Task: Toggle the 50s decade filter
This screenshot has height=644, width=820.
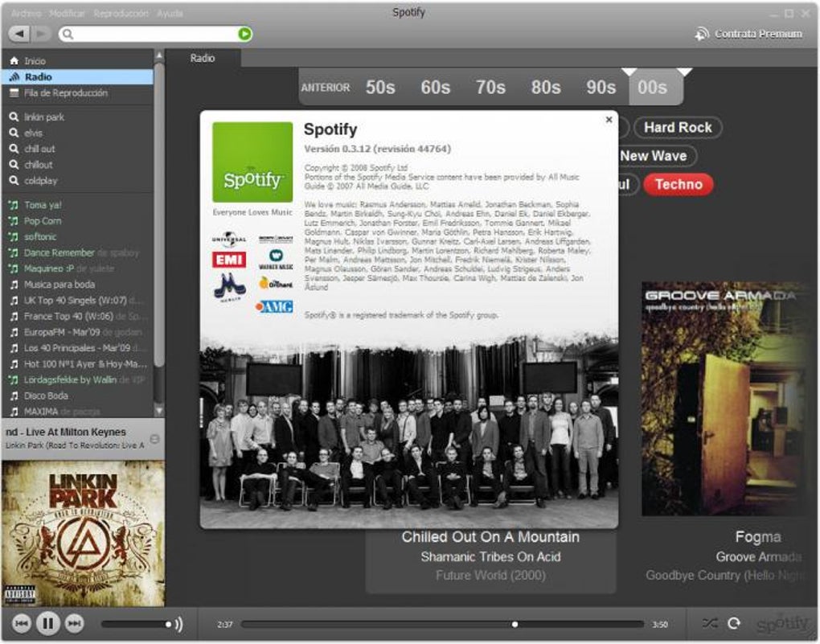Action: point(380,88)
